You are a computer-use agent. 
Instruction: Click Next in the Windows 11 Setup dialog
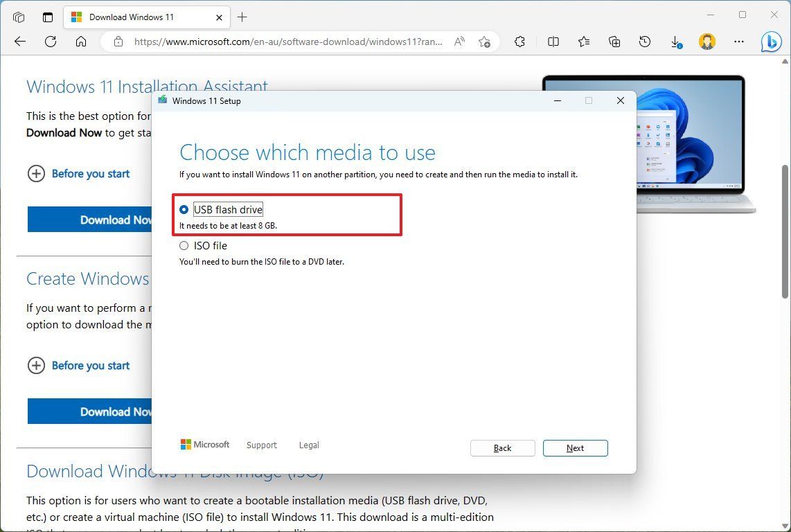pyautogui.click(x=575, y=448)
